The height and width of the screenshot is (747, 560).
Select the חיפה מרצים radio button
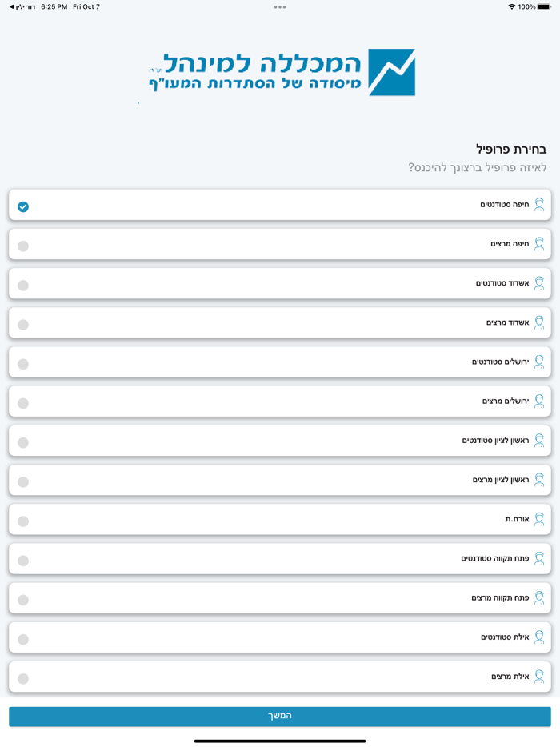coord(23,246)
